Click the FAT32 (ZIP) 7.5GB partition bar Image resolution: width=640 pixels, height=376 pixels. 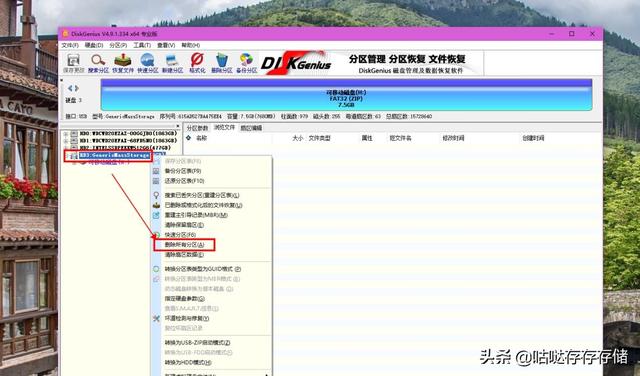tap(346, 95)
